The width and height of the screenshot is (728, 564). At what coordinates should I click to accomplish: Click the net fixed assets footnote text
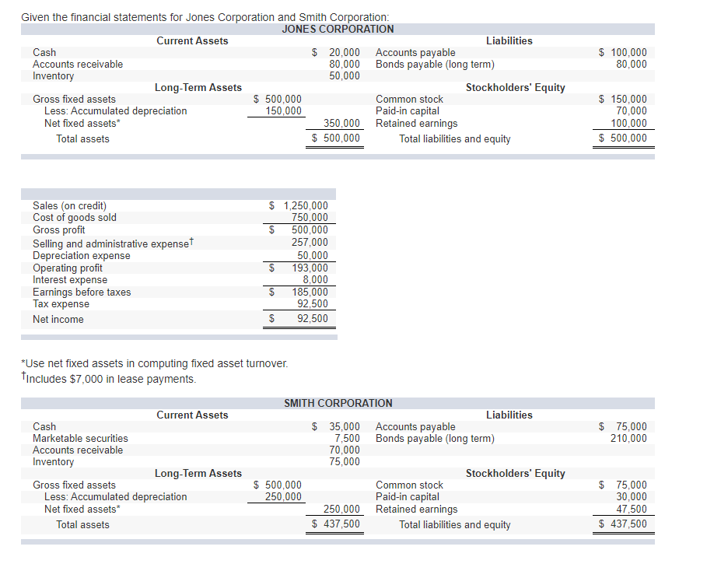click(x=155, y=363)
